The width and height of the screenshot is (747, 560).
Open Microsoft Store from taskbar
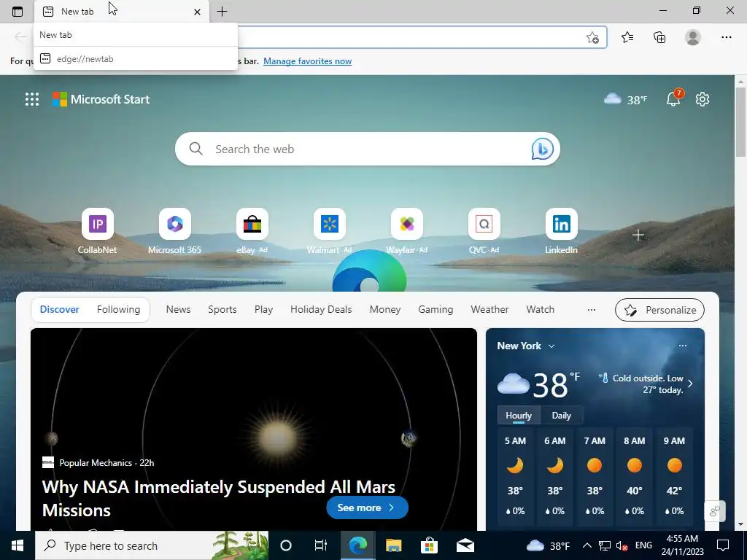[x=429, y=545]
